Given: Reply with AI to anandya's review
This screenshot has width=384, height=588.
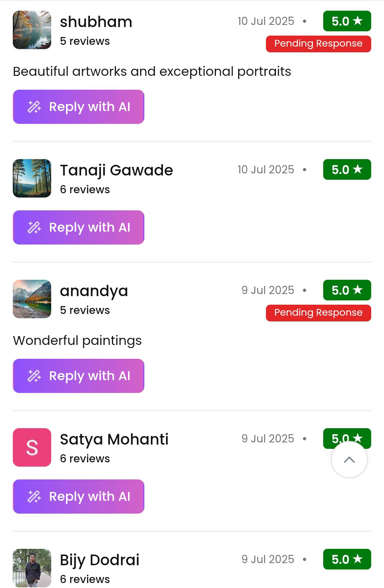Looking at the screenshot, I should (x=79, y=376).
